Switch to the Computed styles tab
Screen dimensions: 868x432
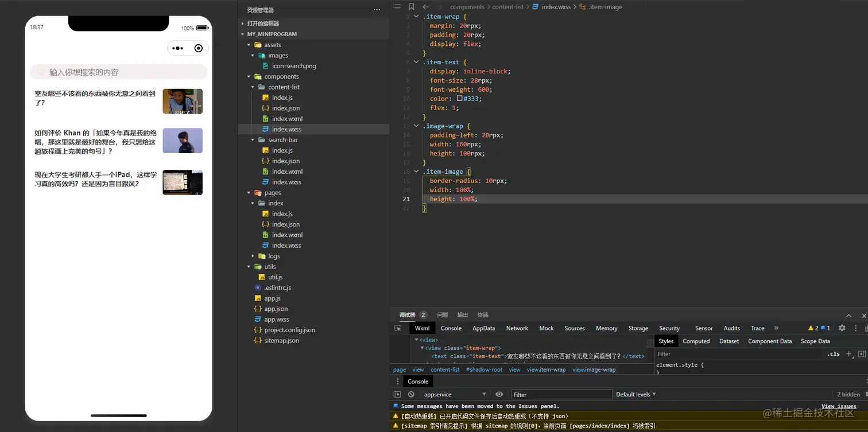point(696,341)
